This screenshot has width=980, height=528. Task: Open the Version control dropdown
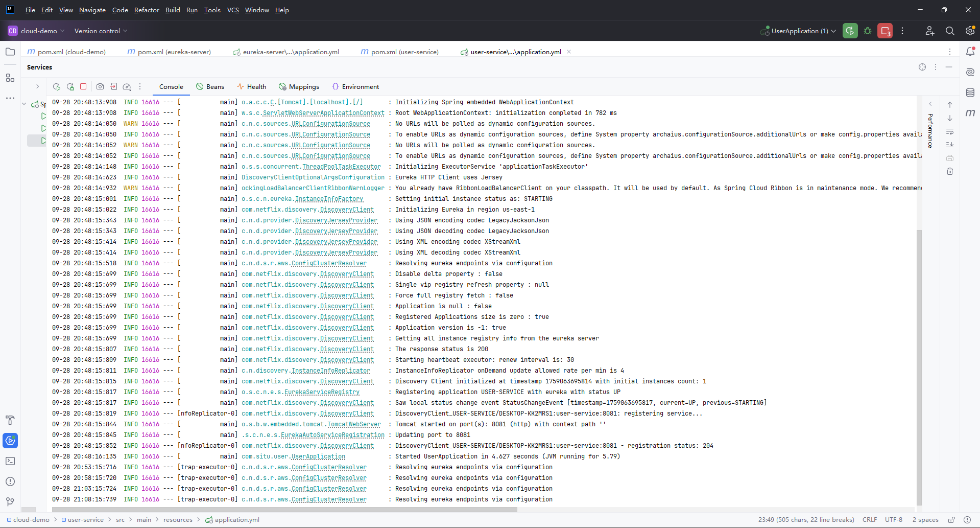101,31
